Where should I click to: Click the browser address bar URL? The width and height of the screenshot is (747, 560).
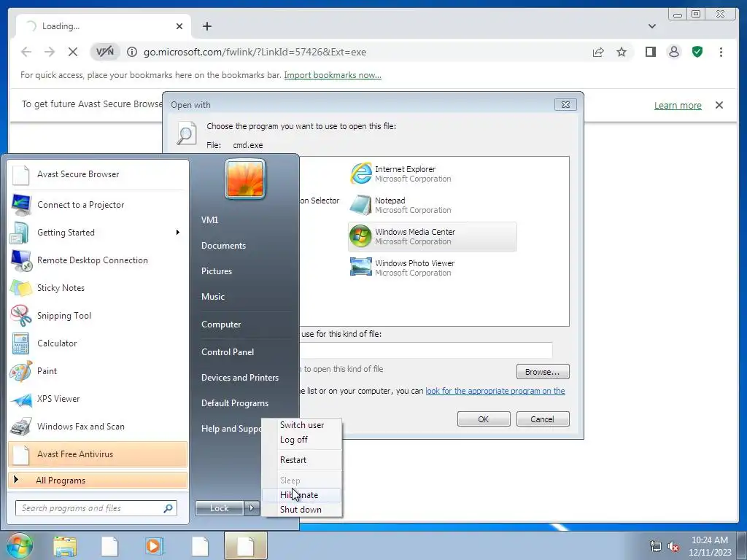click(255, 52)
